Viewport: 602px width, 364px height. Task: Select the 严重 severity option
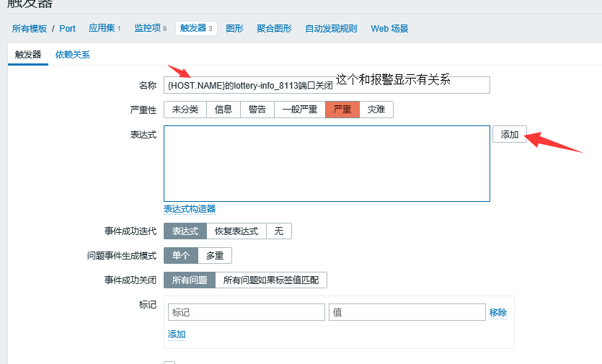342,110
